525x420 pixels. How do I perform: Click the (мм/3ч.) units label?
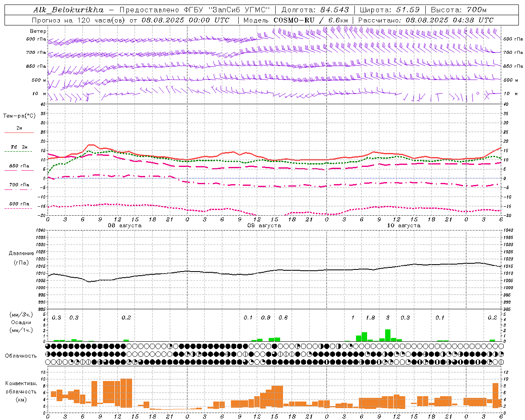21,315
